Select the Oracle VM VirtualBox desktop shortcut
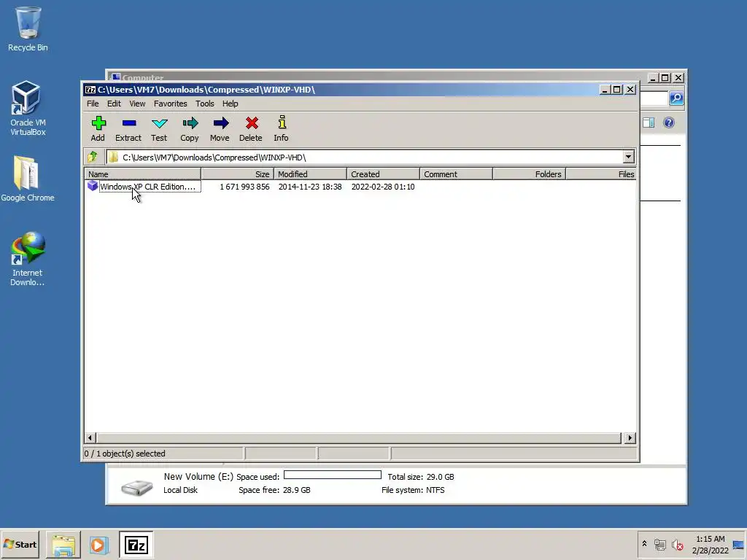 pyautogui.click(x=28, y=109)
